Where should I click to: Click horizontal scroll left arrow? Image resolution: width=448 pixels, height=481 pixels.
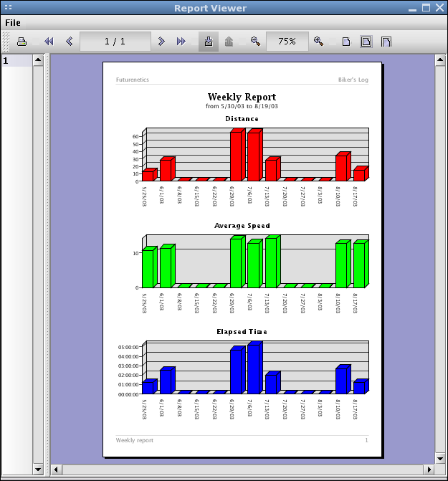tap(56, 470)
